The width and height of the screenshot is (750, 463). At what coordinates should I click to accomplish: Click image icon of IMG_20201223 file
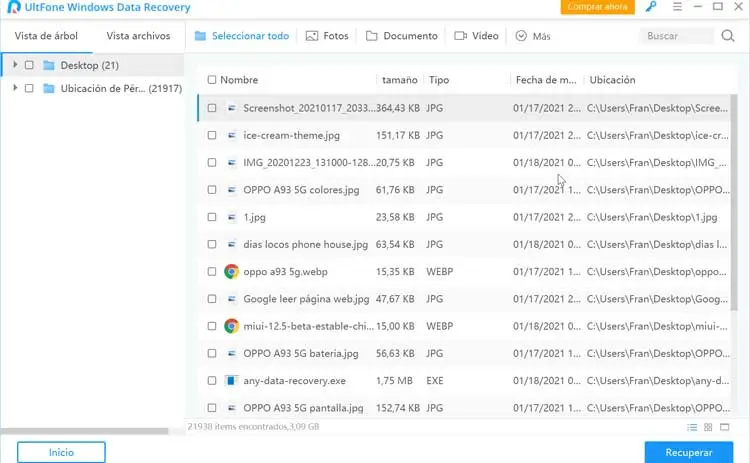(232, 163)
